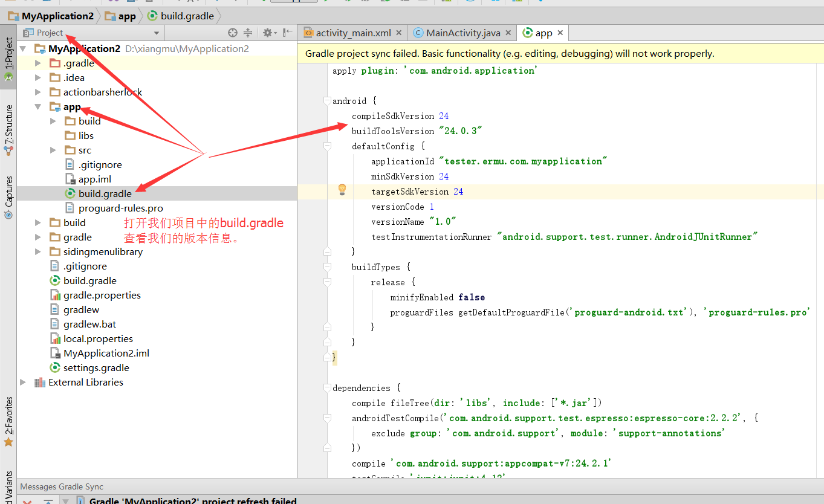Expand src folder inside app

[x=53, y=150]
